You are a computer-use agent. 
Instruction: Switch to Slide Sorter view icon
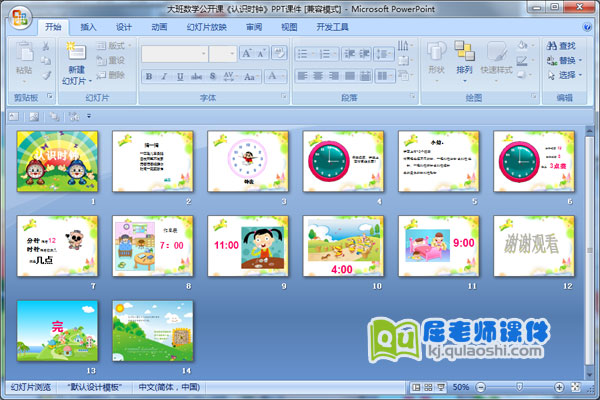click(x=428, y=387)
